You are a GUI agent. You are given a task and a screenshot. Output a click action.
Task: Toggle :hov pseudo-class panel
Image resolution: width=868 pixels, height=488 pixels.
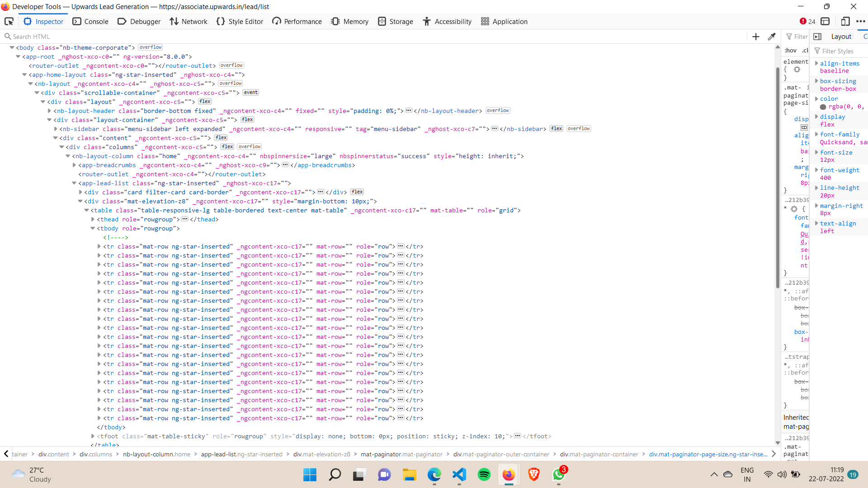pyautogui.click(x=791, y=51)
